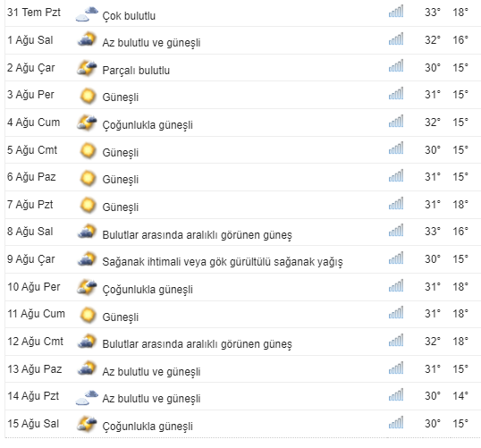
Task: Click the 18° low temperature for 31 Tem Pzt
Action: [x=460, y=13]
